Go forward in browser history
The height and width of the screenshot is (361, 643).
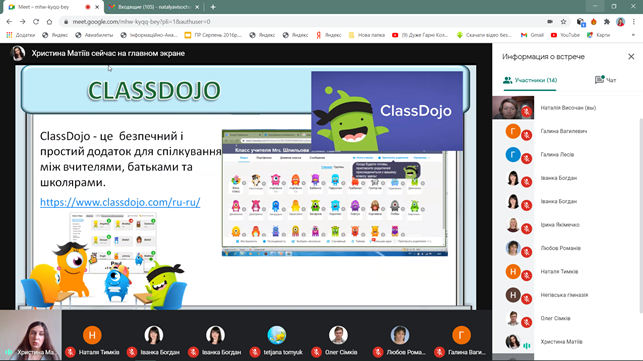[23, 22]
